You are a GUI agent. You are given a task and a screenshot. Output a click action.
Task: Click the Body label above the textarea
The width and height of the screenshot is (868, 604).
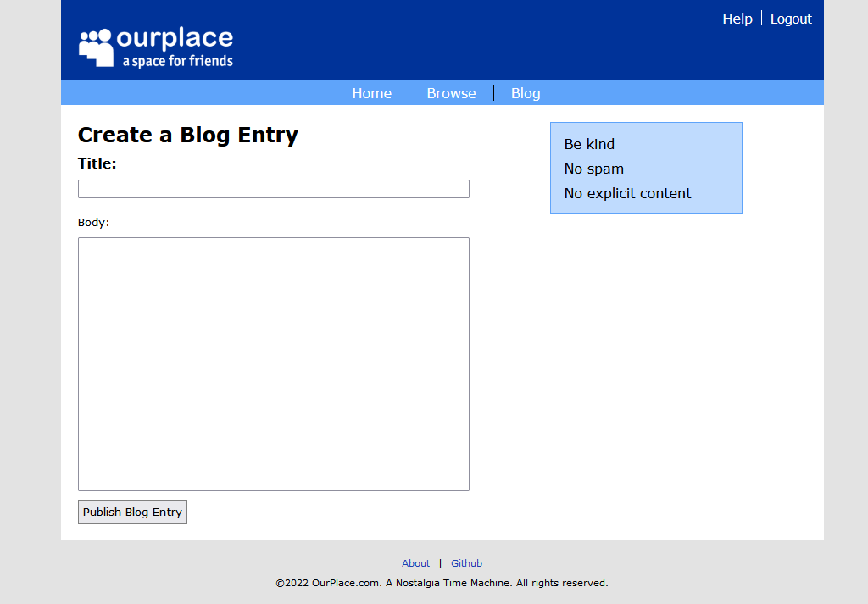(92, 223)
